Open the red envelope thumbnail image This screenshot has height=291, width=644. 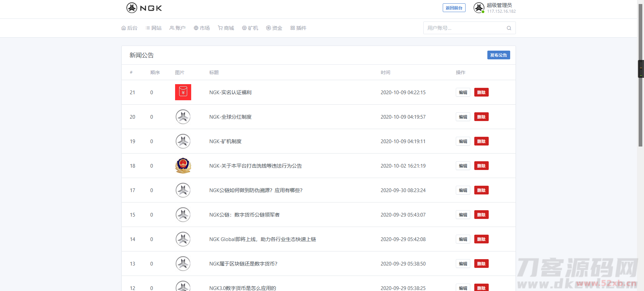[x=183, y=92]
